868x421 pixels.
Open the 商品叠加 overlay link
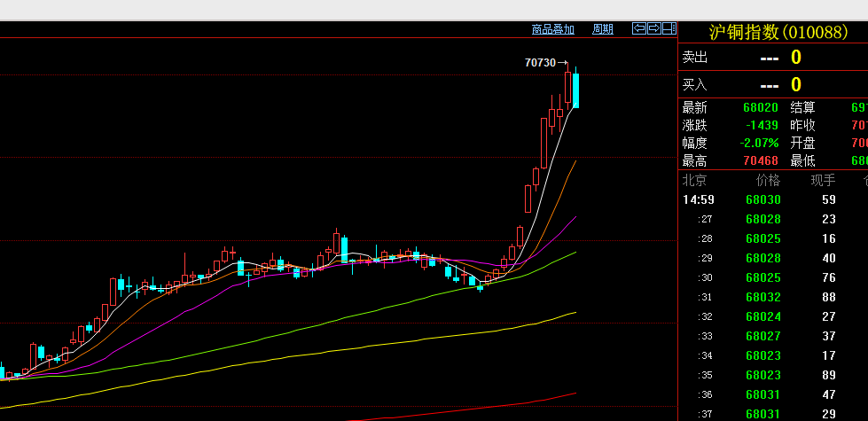[x=552, y=29]
